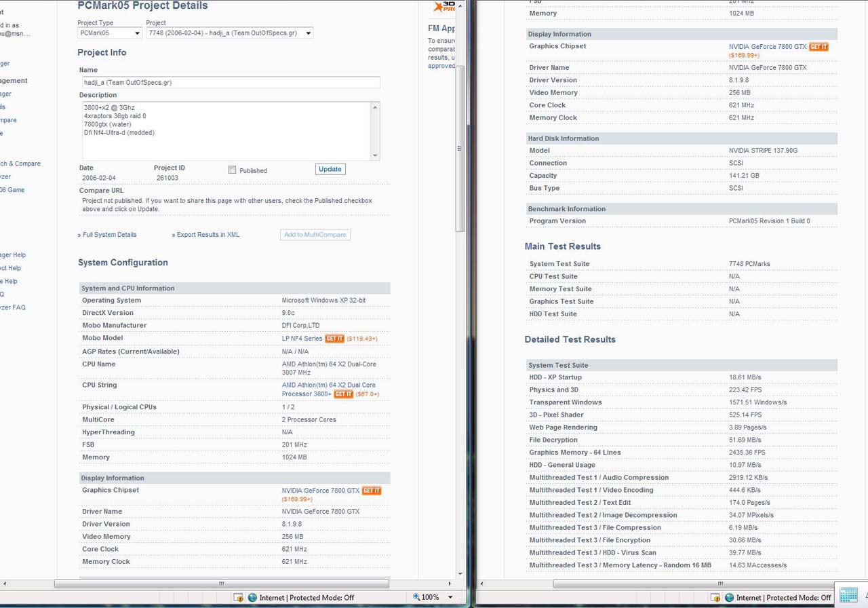This screenshot has width=868, height=608.
Task: Open the Full System Details link
Action: [x=109, y=235]
